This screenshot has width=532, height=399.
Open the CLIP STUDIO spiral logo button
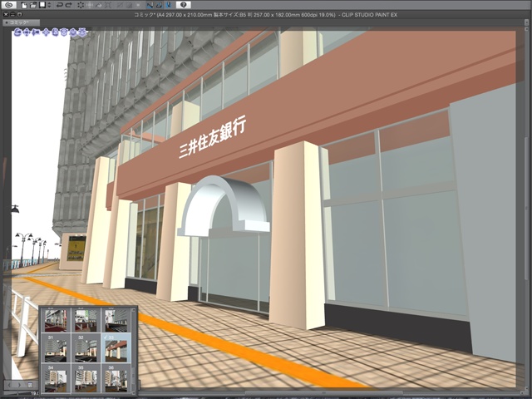pos(9,5)
